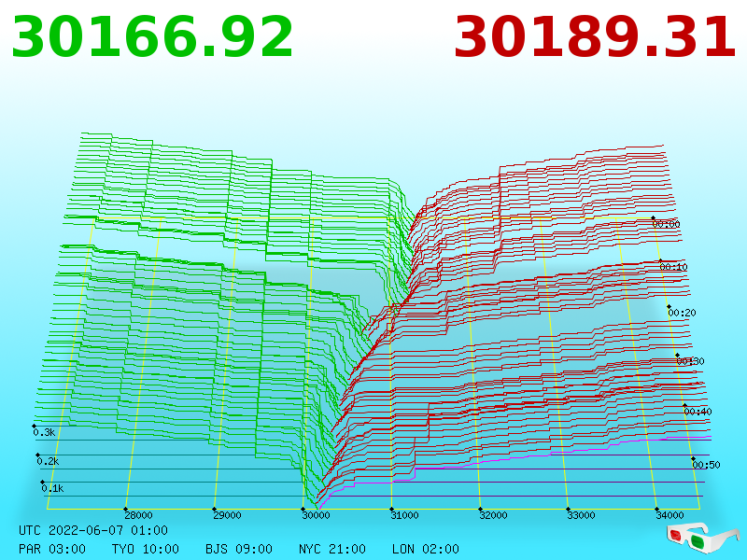
Task: Click the LON 02:00 city time
Action: click(x=426, y=549)
